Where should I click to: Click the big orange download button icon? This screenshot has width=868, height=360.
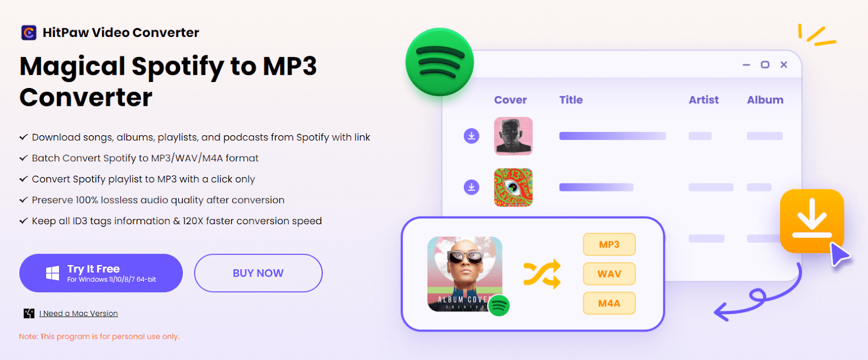click(812, 220)
